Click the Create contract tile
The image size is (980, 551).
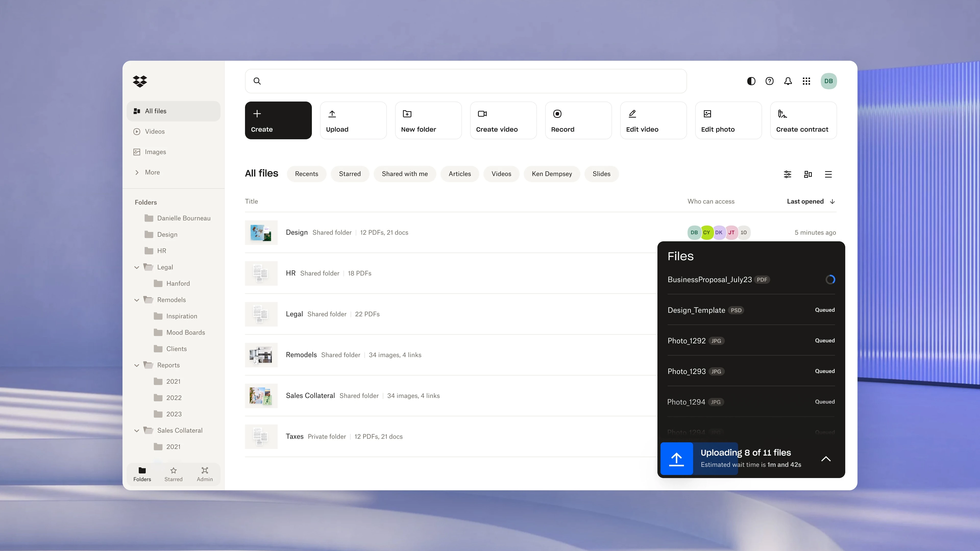pyautogui.click(x=803, y=120)
